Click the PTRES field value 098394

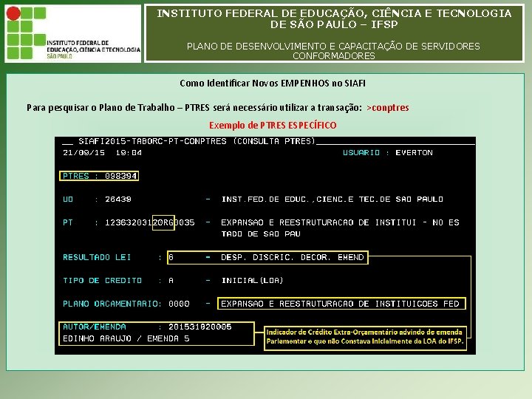click(x=120, y=176)
